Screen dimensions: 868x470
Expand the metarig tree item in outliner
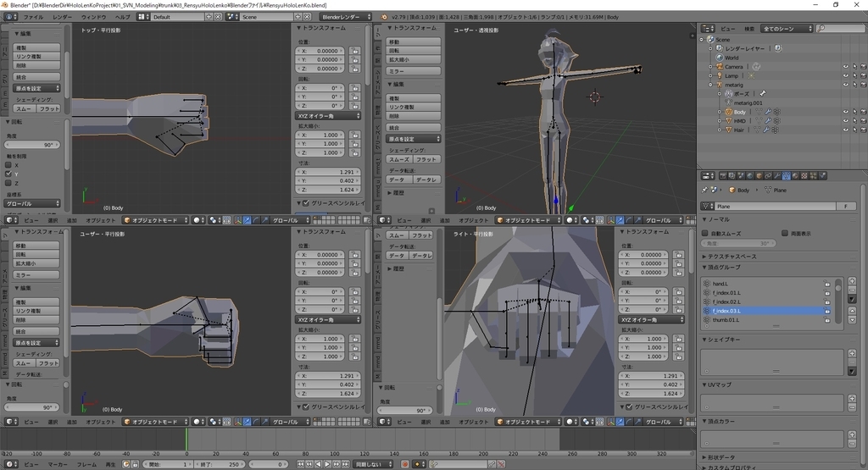(x=711, y=85)
